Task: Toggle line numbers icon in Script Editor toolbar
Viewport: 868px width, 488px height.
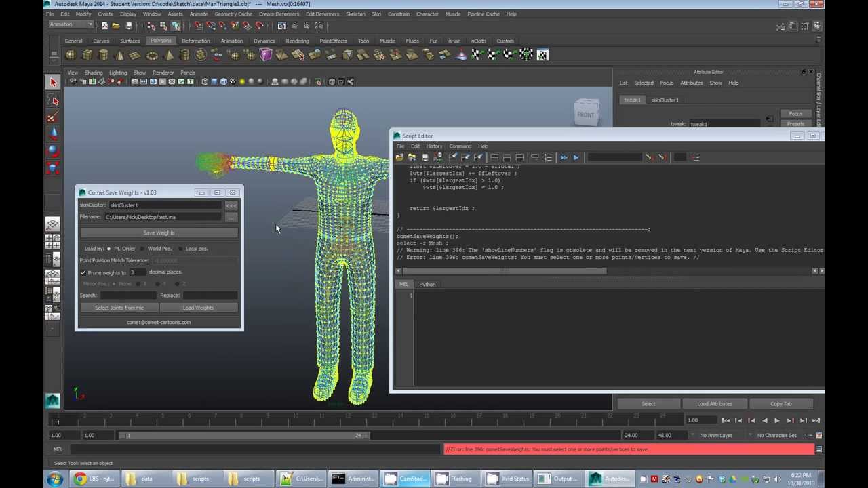Action: tap(548, 157)
